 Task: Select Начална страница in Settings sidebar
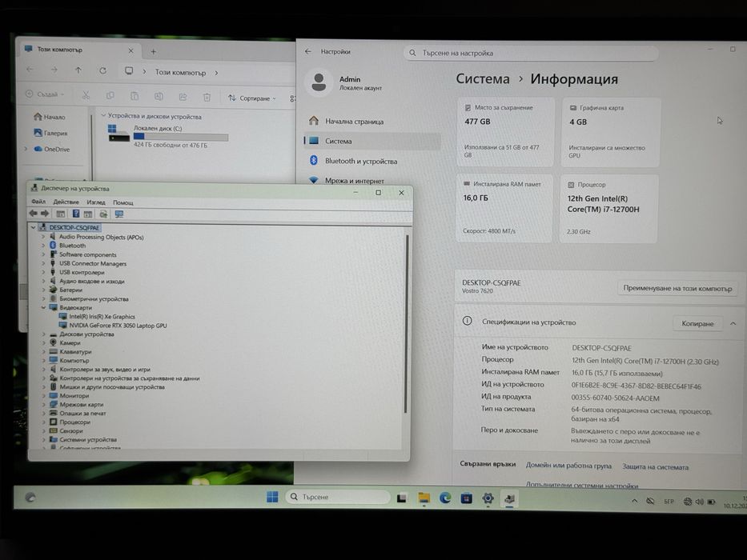tap(371, 122)
